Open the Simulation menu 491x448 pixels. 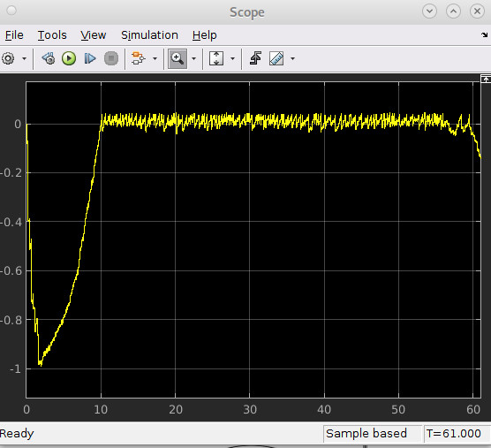(x=149, y=35)
